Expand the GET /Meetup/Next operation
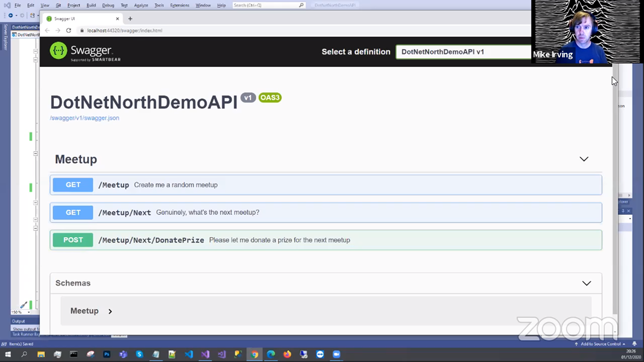Screen dimensions: 644x362 tap(326, 212)
